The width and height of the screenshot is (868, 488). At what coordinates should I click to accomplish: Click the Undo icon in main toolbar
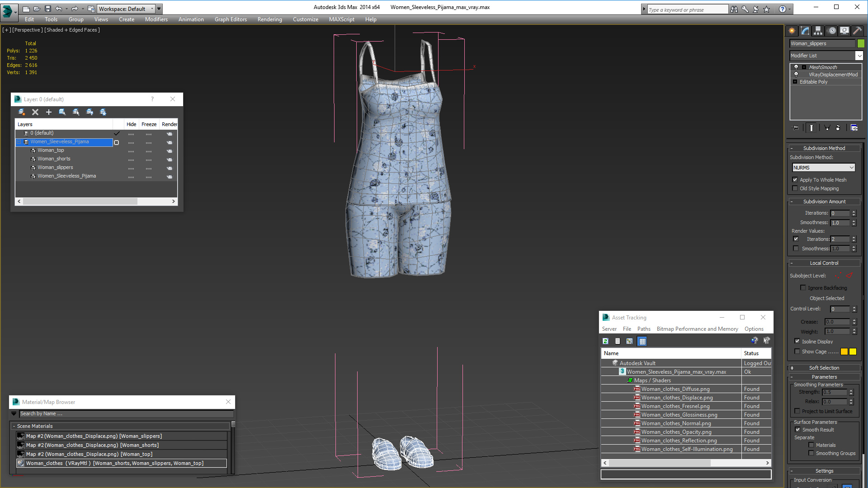pyautogui.click(x=59, y=8)
